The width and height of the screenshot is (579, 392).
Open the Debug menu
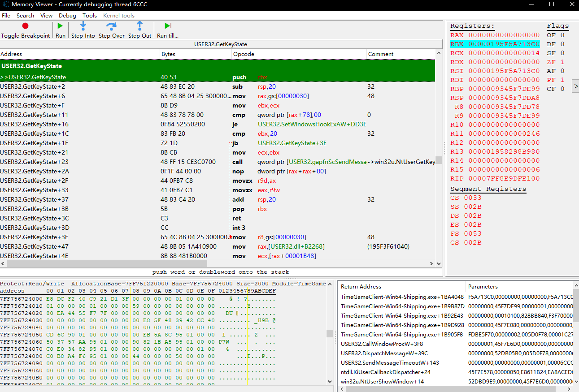[x=67, y=16]
